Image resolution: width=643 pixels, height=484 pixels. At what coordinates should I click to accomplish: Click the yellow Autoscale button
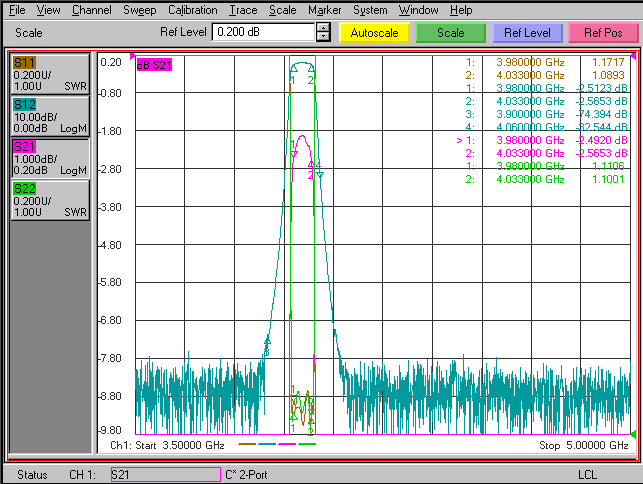[374, 33]
